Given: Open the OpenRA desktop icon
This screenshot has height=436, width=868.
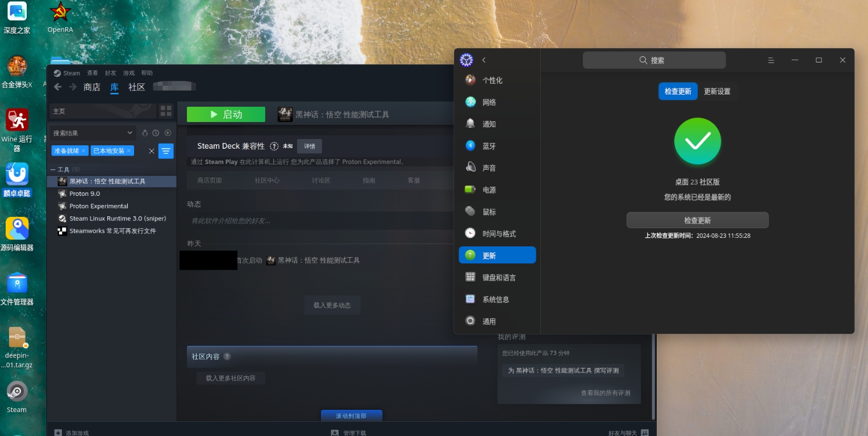Looking at the screenshot, I should pos(60,18).
